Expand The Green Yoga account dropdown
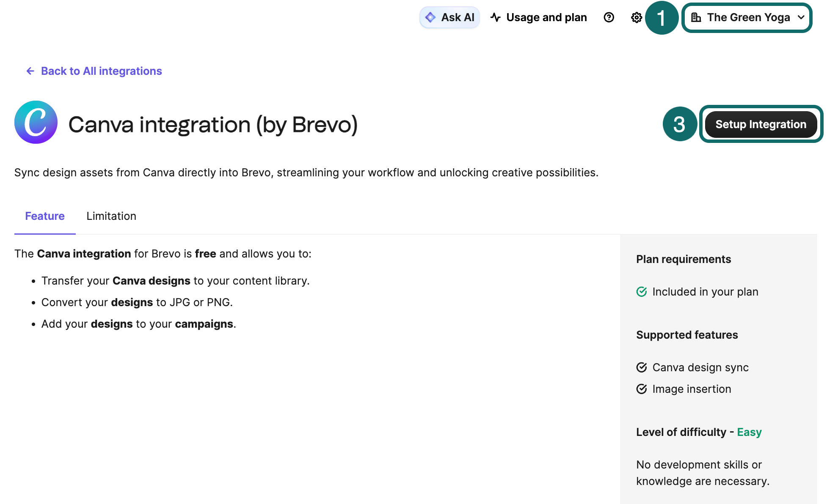The width and height of the screenshot is (827, 504). pyautogui.click(x=747, y=17)
